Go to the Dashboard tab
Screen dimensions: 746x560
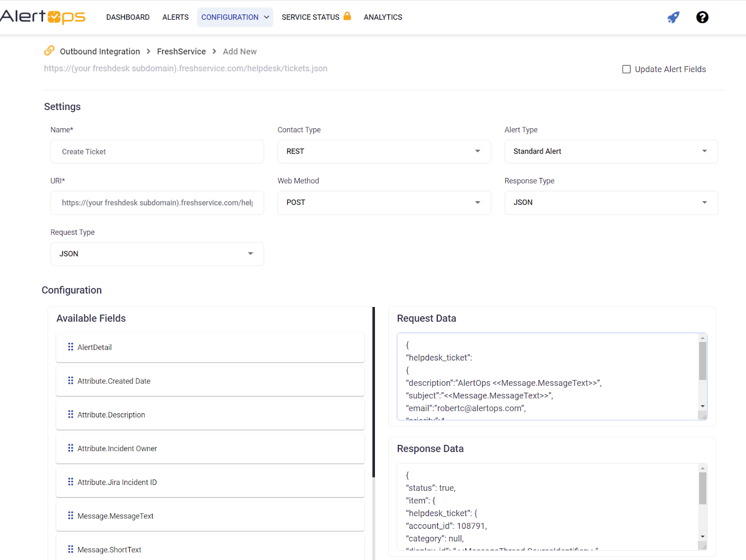click(x=128, y=17)
